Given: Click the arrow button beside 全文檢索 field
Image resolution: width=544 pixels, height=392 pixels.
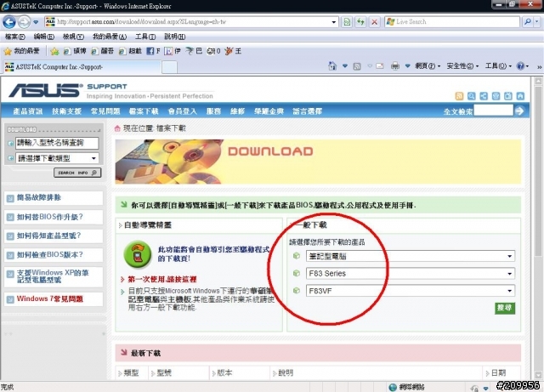Looking at the screenshot, I should (x=519, y=111).
